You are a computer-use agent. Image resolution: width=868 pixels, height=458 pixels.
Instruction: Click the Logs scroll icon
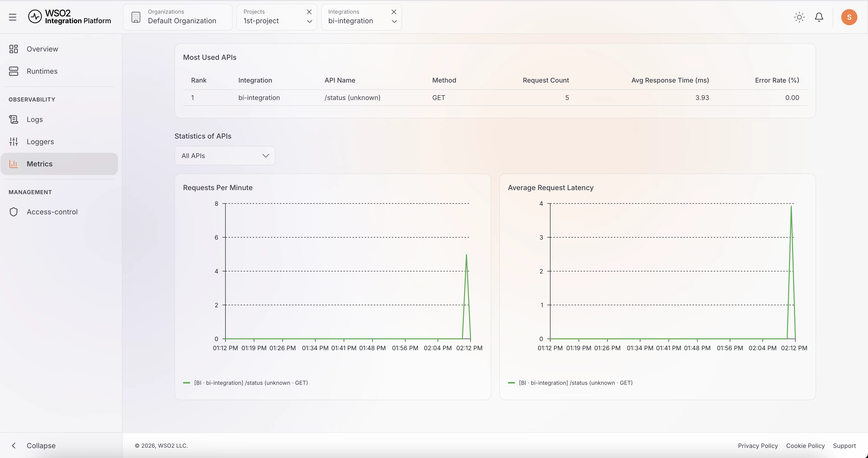[13, 119]
